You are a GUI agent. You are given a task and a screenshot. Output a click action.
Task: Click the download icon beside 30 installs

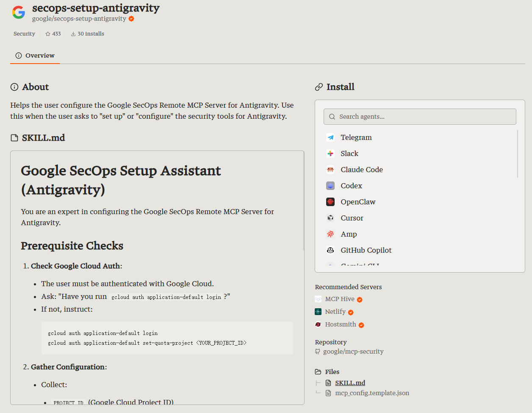coord(73,34)
